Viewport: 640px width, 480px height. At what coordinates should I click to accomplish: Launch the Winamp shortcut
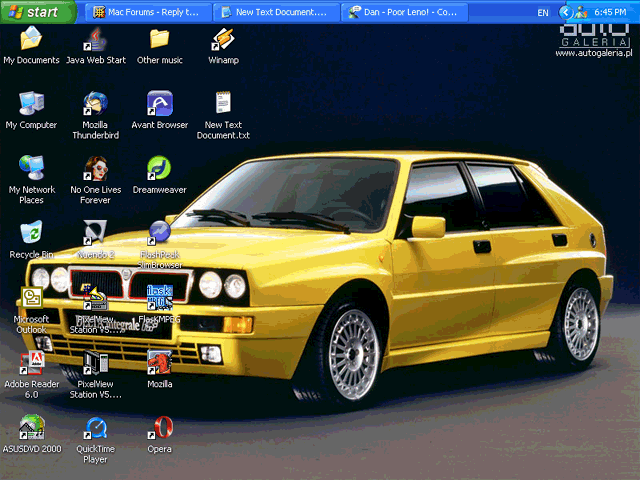point(223,39)
